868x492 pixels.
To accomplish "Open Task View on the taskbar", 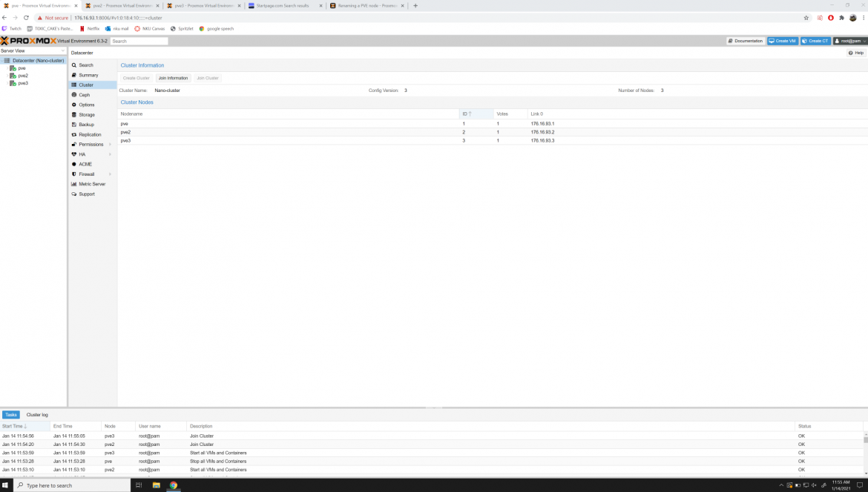I will tap(139, 485).
